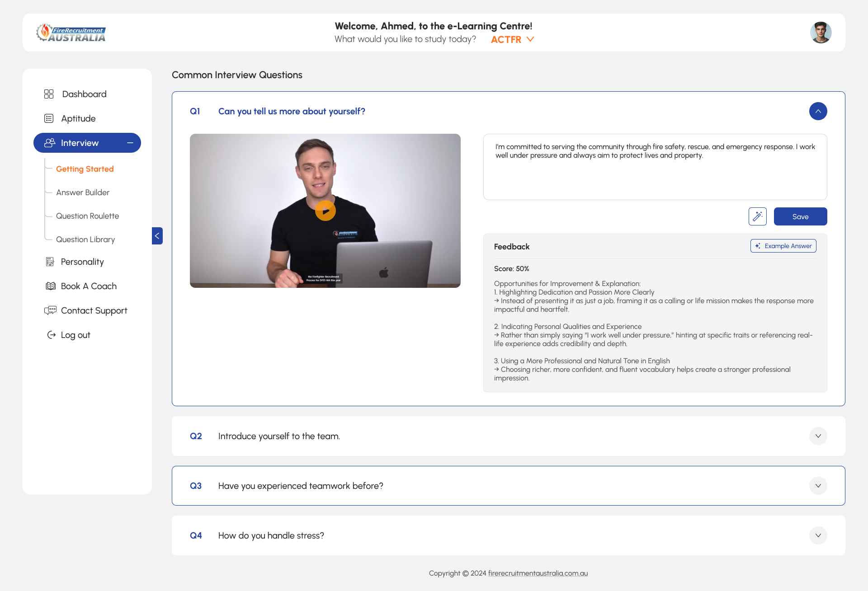Expand Q4 handle stress chevron
868x591 pixels.
click(818, 535)
